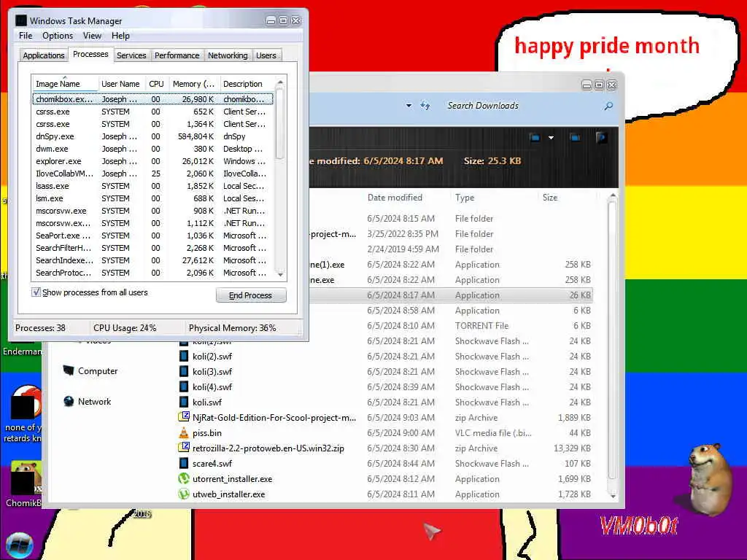Sort files by Date modified column
Image resolution: width=747 pixels, height=560 pixels.
click(x=395, y=197)
